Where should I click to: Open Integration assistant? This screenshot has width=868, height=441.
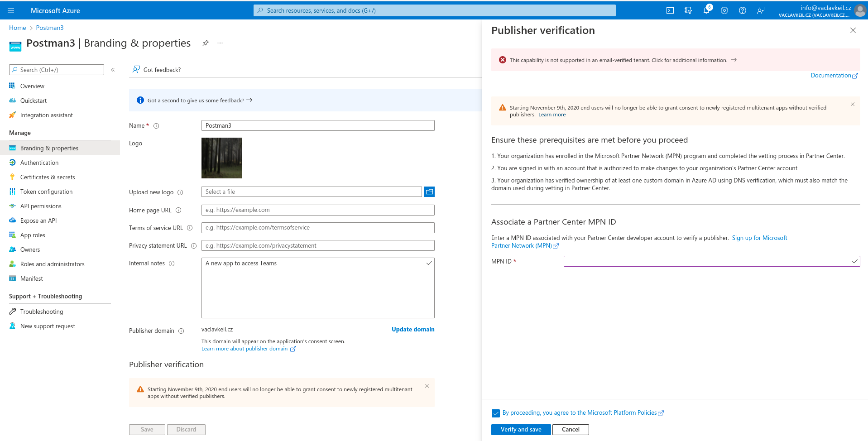46,115
